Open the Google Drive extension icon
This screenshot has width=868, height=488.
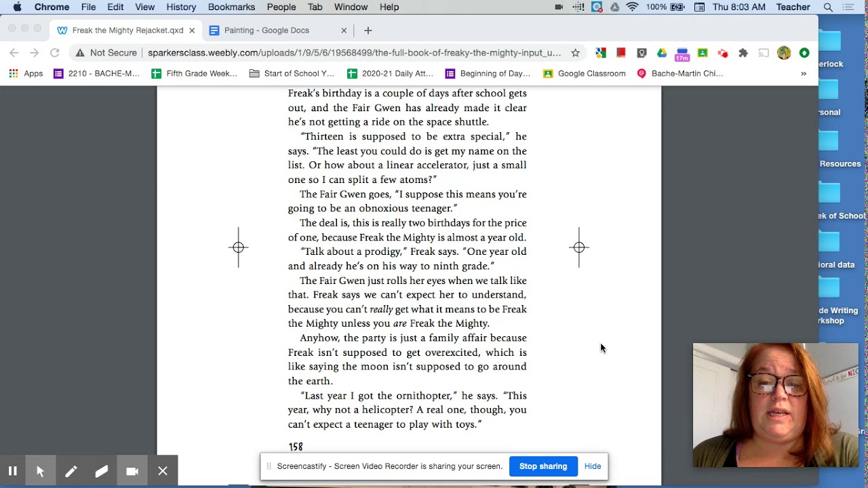[x=662, y=53]
